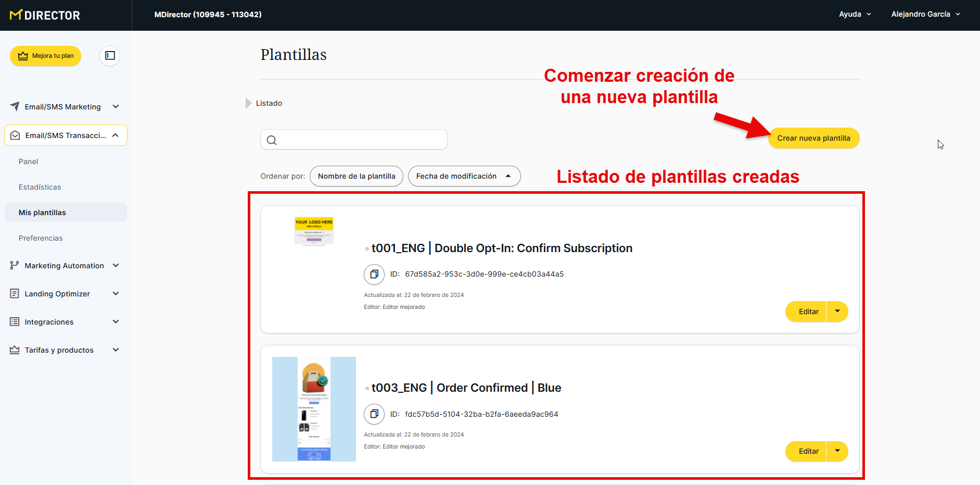Copy ID of t001_ENG template

(374, 274)
